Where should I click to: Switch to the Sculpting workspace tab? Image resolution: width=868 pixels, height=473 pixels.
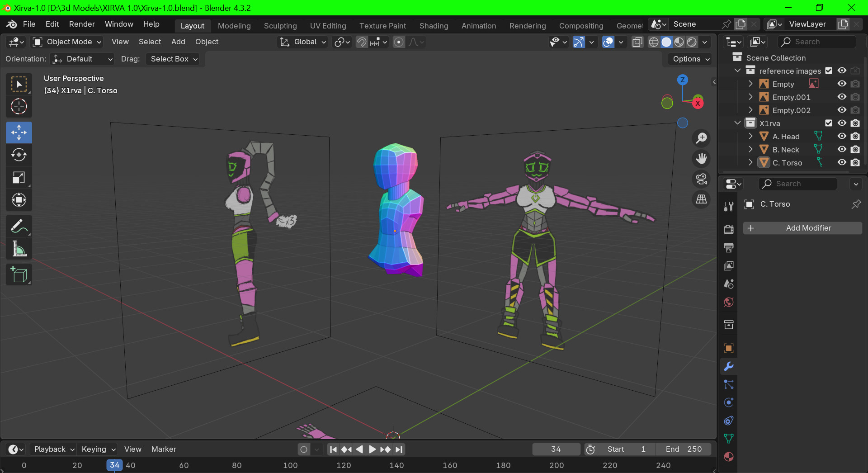coord(280,26)
